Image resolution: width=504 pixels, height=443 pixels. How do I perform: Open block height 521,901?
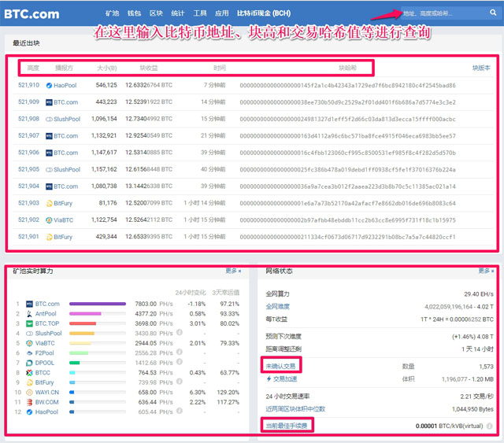(x=28, y=237)
